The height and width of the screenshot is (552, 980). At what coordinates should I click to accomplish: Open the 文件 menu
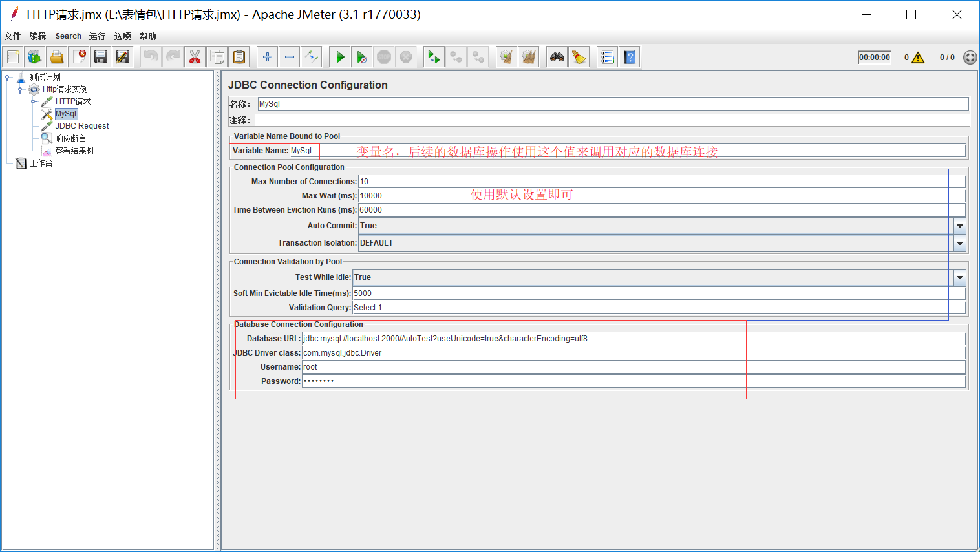click(12, 36)
